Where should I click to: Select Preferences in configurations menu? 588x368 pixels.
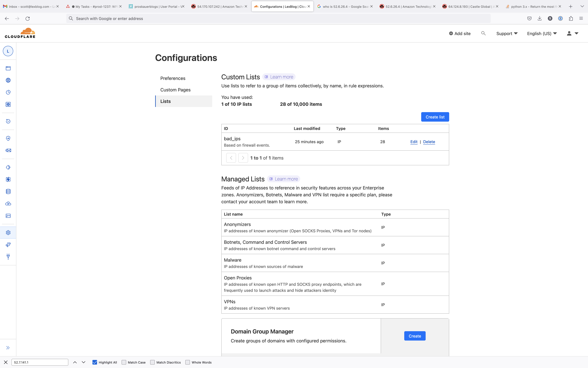pos(173,78)
